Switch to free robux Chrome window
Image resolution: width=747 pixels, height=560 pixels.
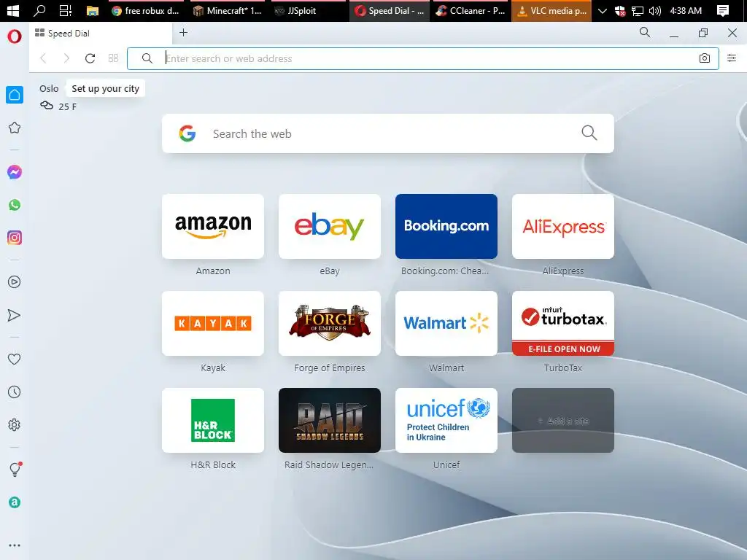click(146, 10)
